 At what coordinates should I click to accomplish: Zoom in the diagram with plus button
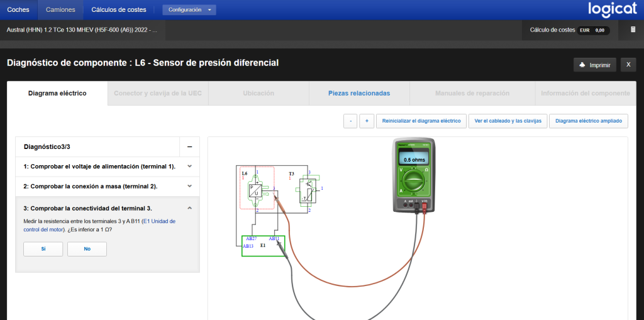[367, 121]
